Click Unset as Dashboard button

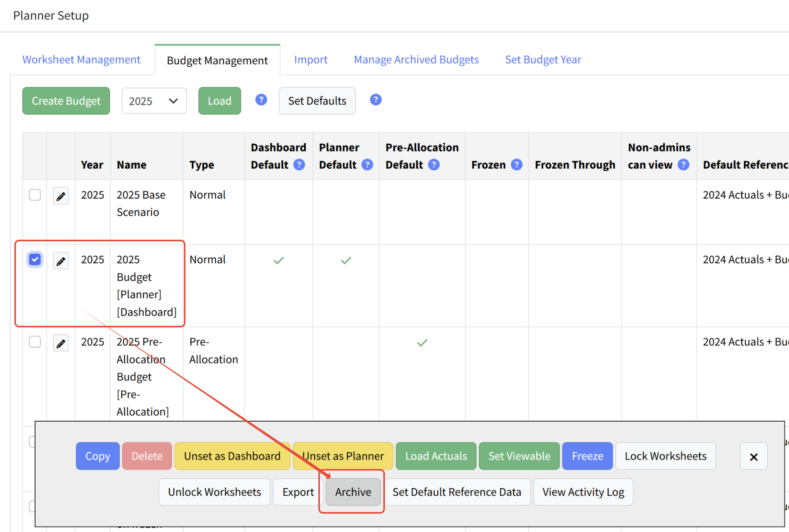click(x=232, y=456)
